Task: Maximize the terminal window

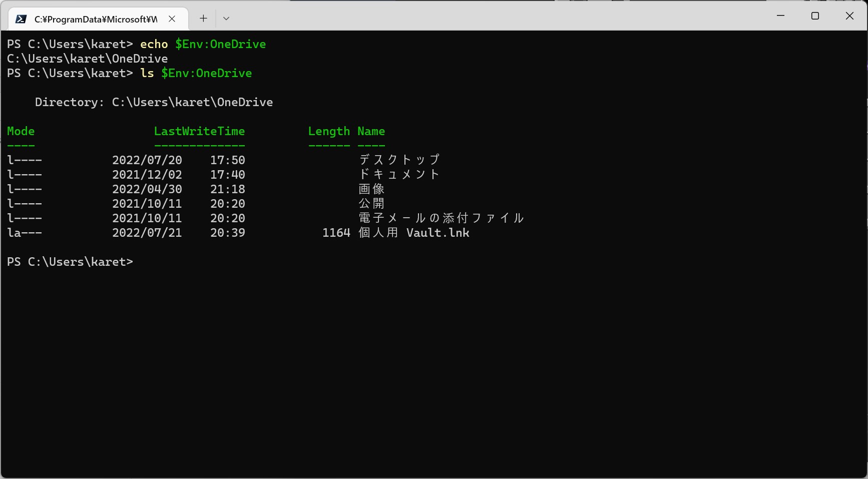Action: point(815,16)
